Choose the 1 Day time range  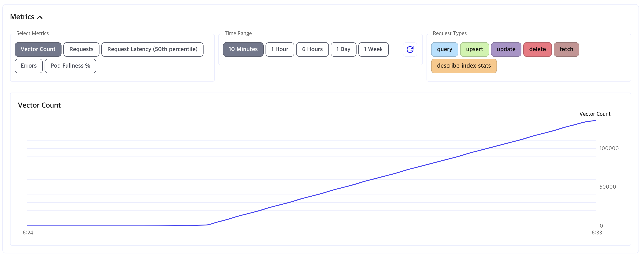[343, 49]
